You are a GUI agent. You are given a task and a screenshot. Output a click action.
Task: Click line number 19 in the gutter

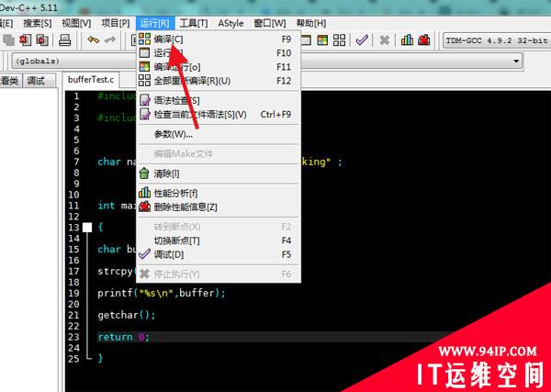click(x=74, y=293)
